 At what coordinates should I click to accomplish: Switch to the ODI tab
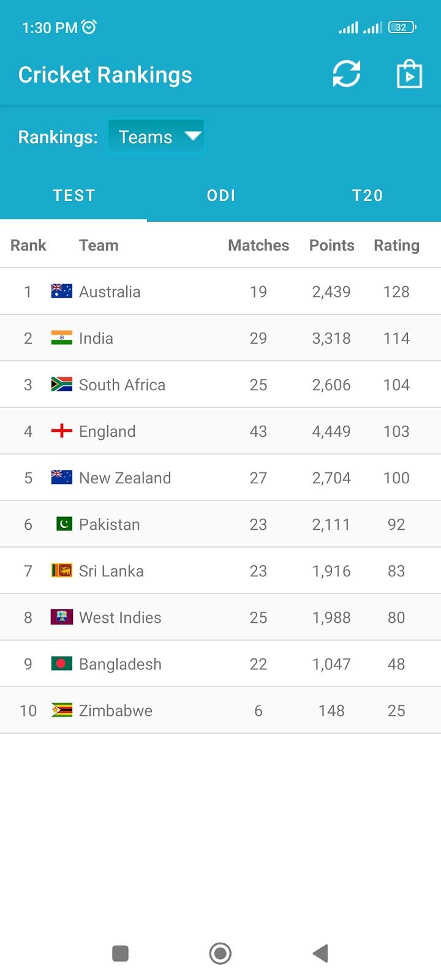click(x=221, y=195)
